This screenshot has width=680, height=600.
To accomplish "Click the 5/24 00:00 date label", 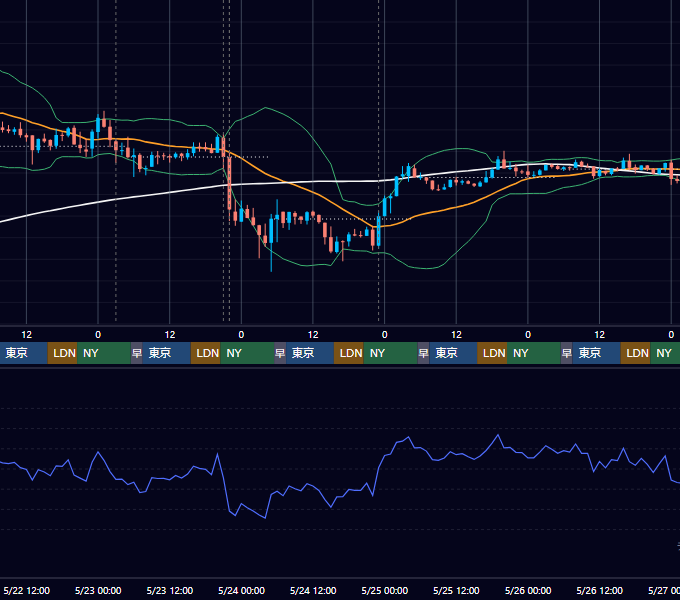I will (241, 590).
